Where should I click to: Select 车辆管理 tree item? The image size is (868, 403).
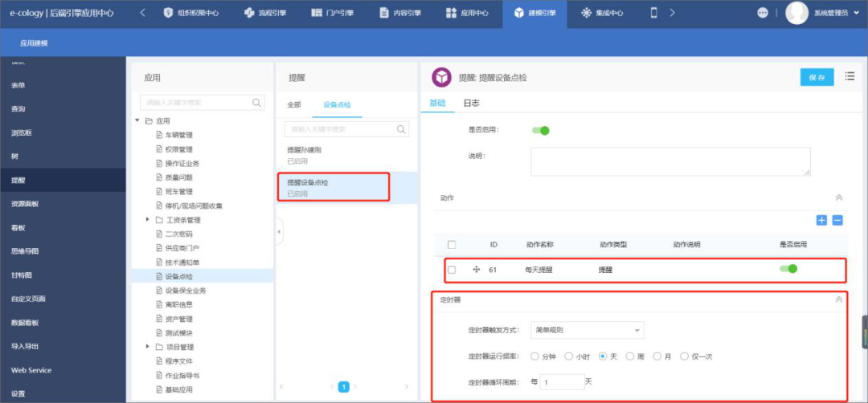(178, 135)
